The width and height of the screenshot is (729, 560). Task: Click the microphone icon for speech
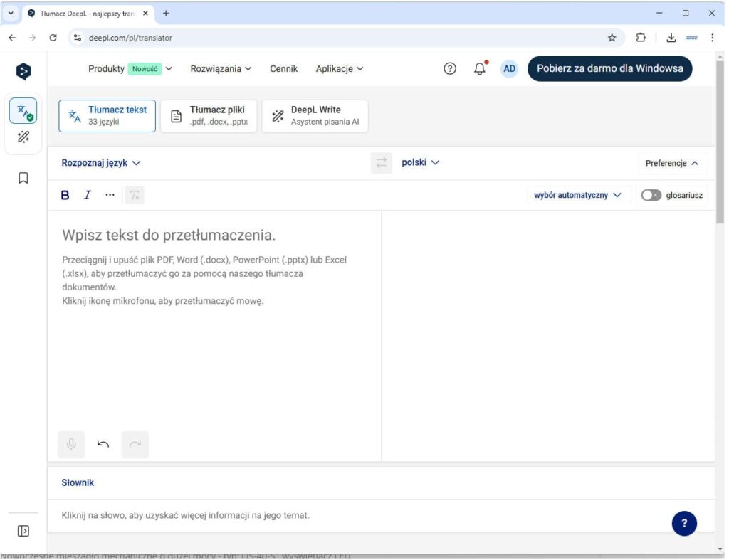click(71, 445)
